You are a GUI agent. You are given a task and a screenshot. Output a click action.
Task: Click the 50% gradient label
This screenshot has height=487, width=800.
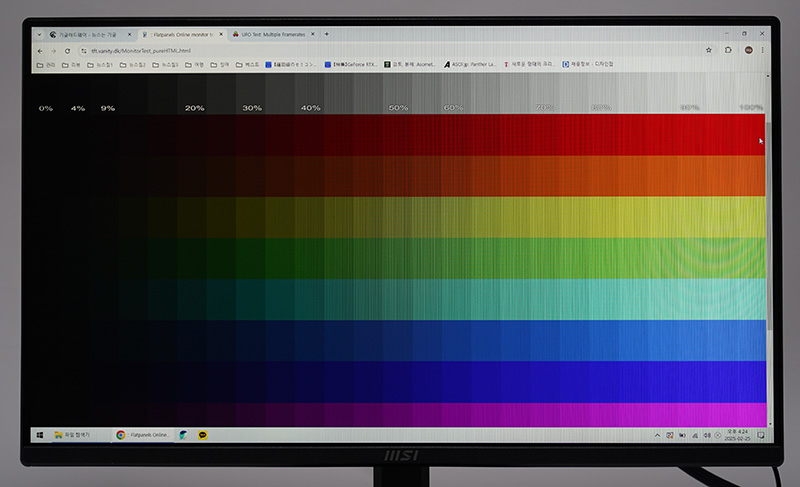point(398,108)
